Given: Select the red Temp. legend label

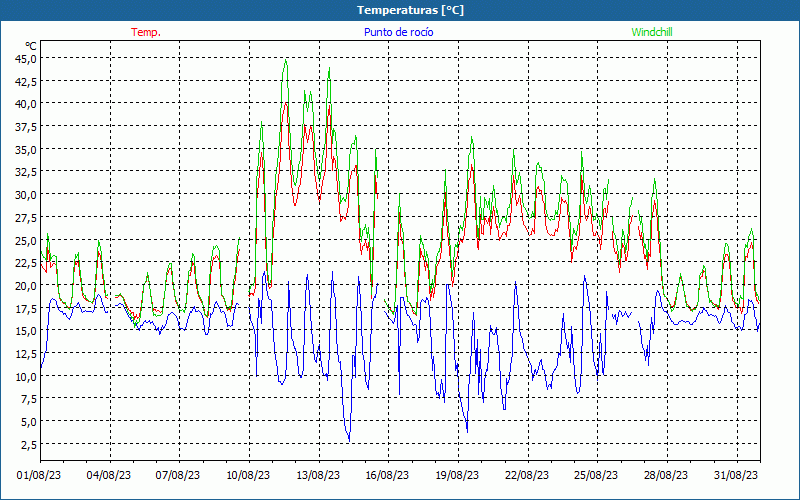Looking at the screenshot, I should (x=146, y=32).
